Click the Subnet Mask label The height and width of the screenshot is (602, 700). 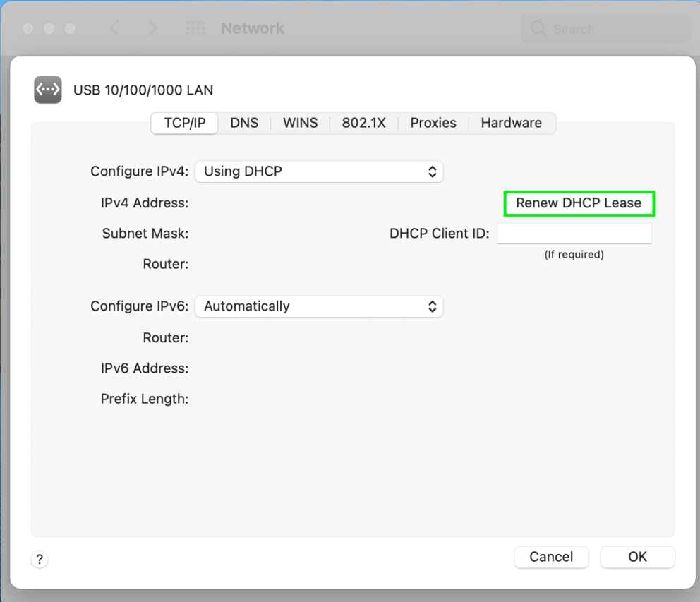(145, 234)
